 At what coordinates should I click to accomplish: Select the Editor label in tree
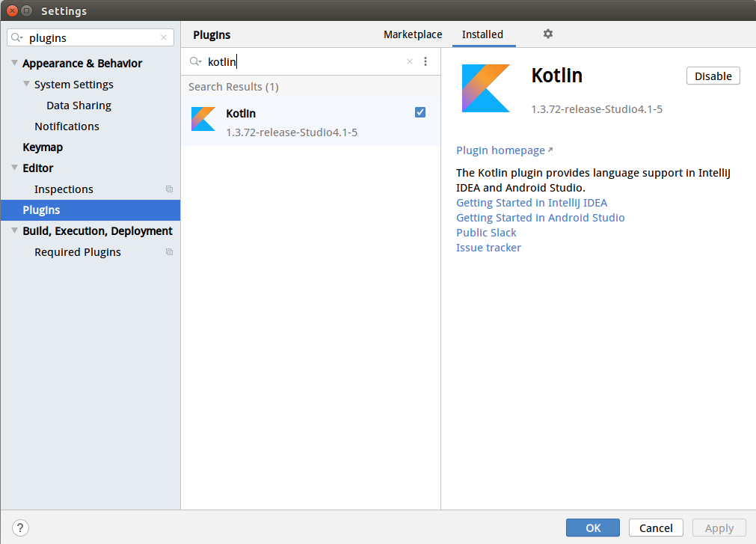point(37,168)
